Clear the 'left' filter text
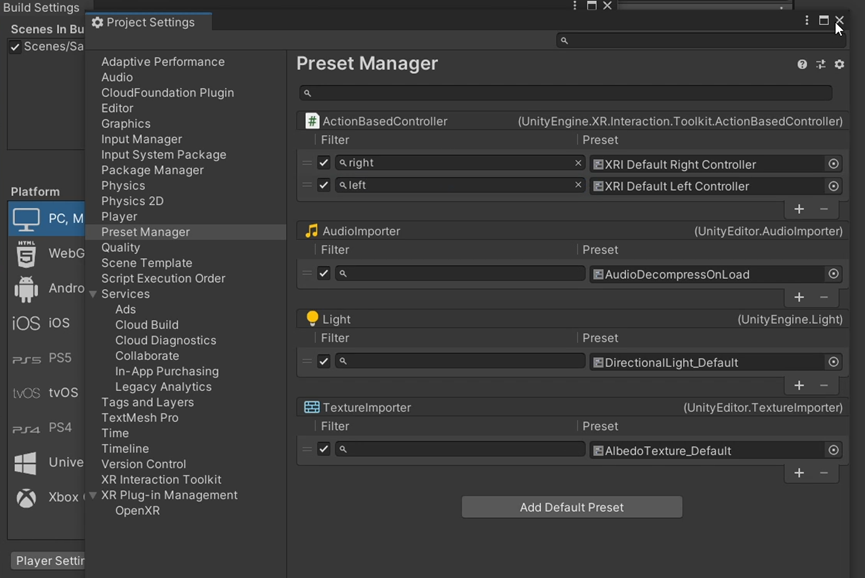 tap(578, 185)
